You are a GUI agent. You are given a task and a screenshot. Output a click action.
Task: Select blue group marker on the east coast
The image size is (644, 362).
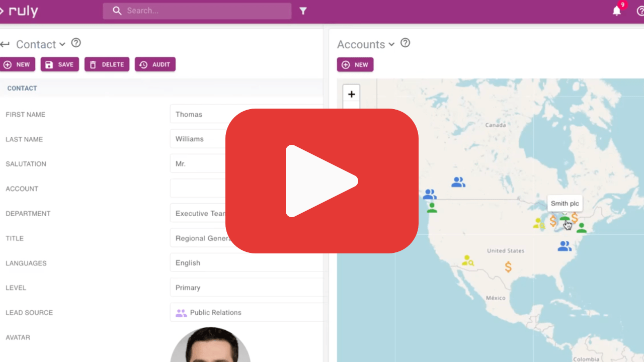click(565, 246)
